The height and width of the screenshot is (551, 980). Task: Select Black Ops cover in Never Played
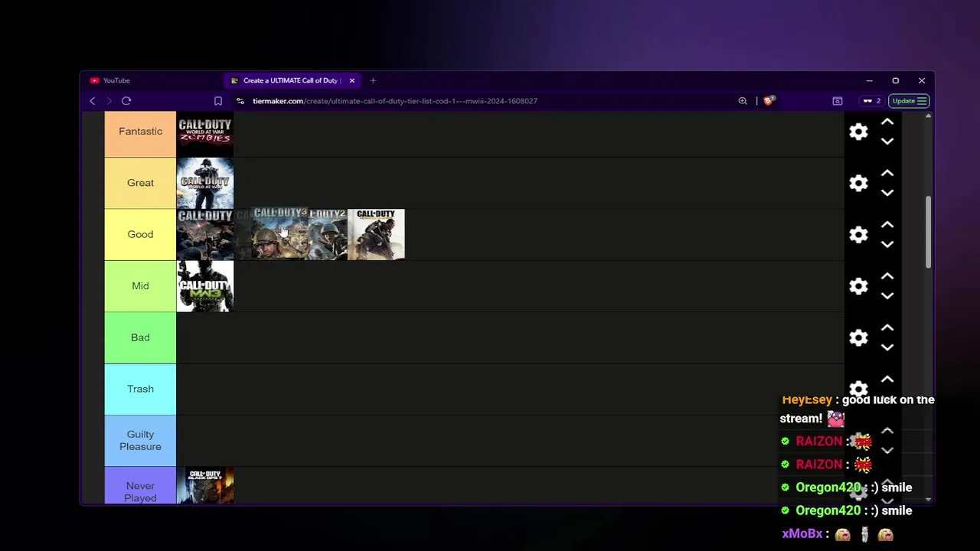(x=205, y=486)
